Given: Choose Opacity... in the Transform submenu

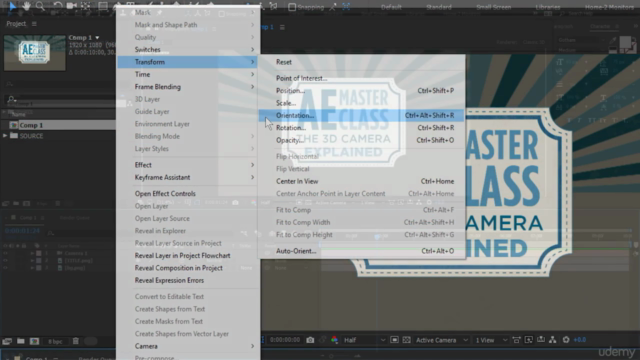Looking at the screenshot, I should click(362, 140).
